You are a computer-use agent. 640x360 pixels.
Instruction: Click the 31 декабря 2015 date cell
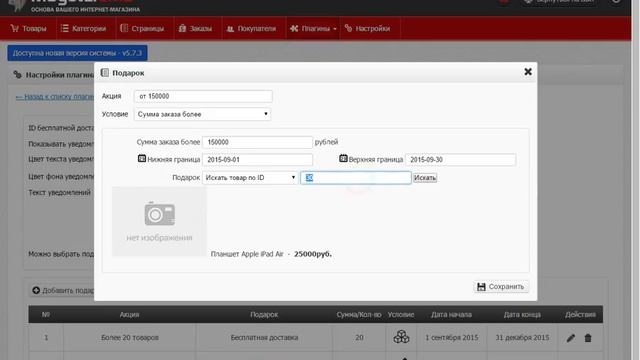(x=522, y=338)
